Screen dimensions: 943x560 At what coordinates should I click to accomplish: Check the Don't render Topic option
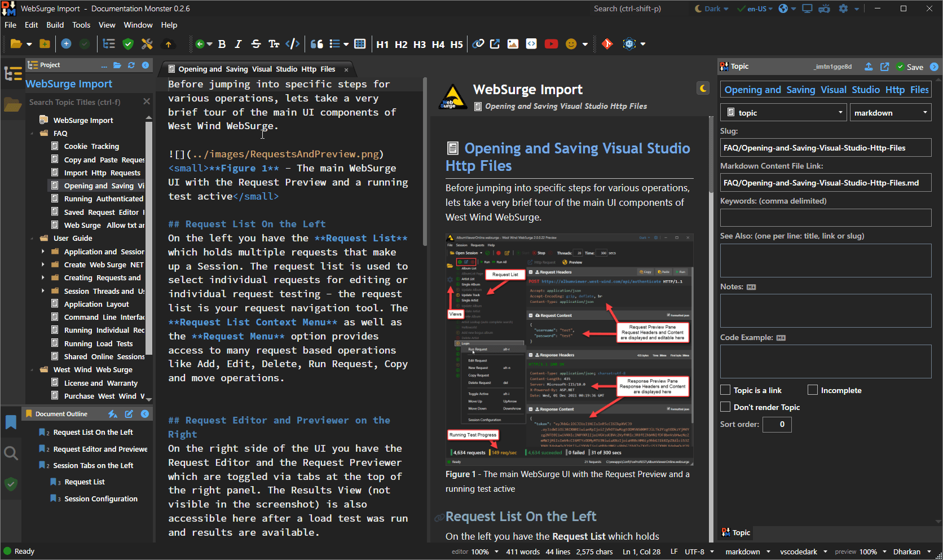pos(725,407)
